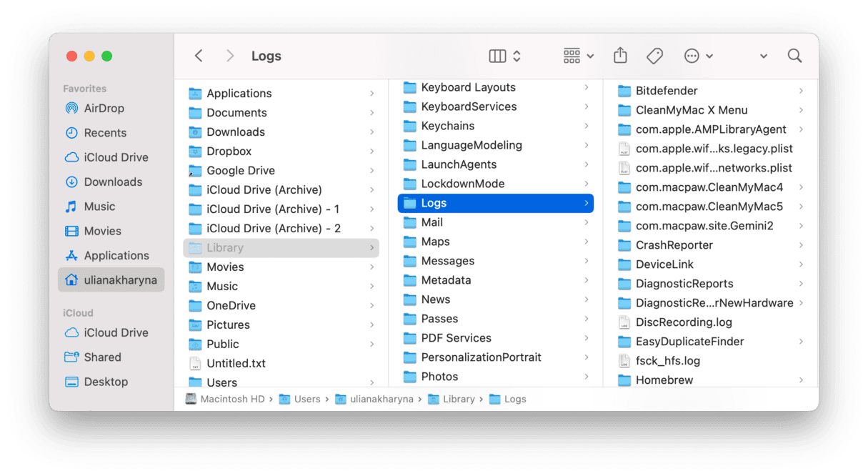Select the Keychains folder

tap(496, 126)
